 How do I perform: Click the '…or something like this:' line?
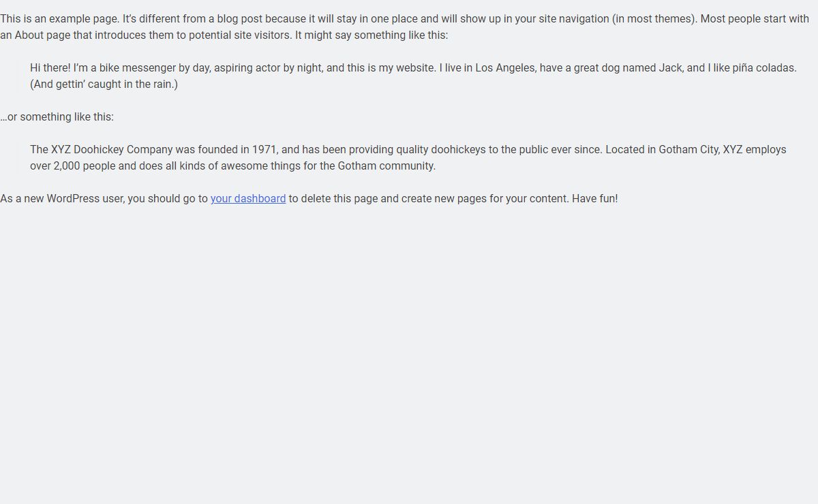57,116
